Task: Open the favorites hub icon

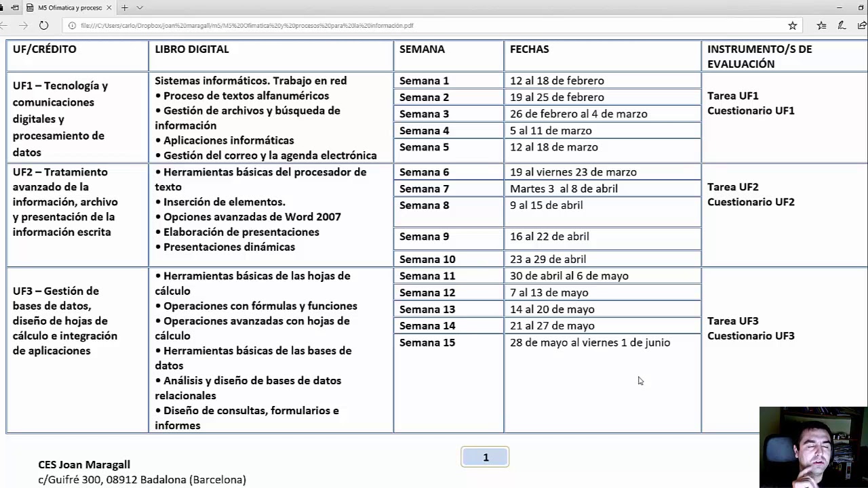Action: click(821, 25)
